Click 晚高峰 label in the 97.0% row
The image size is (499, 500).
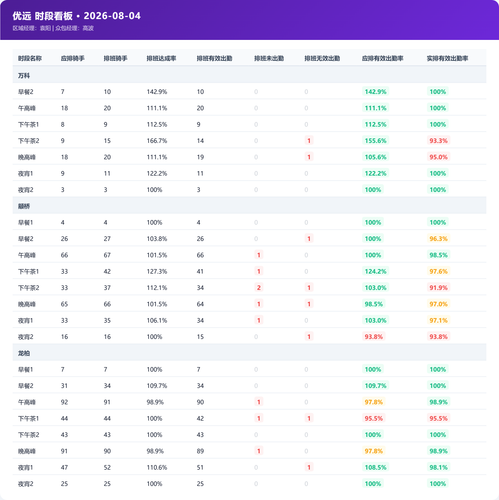point(27,304)
